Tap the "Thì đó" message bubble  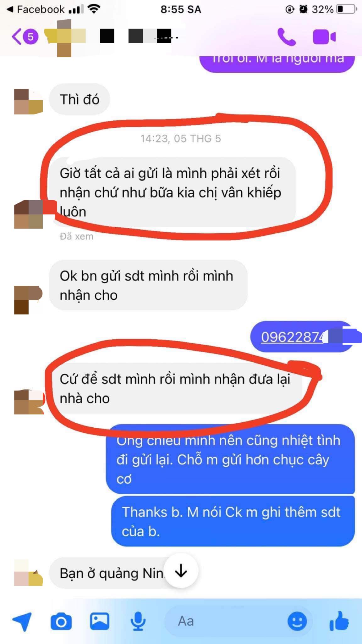(x=80, y=99)
